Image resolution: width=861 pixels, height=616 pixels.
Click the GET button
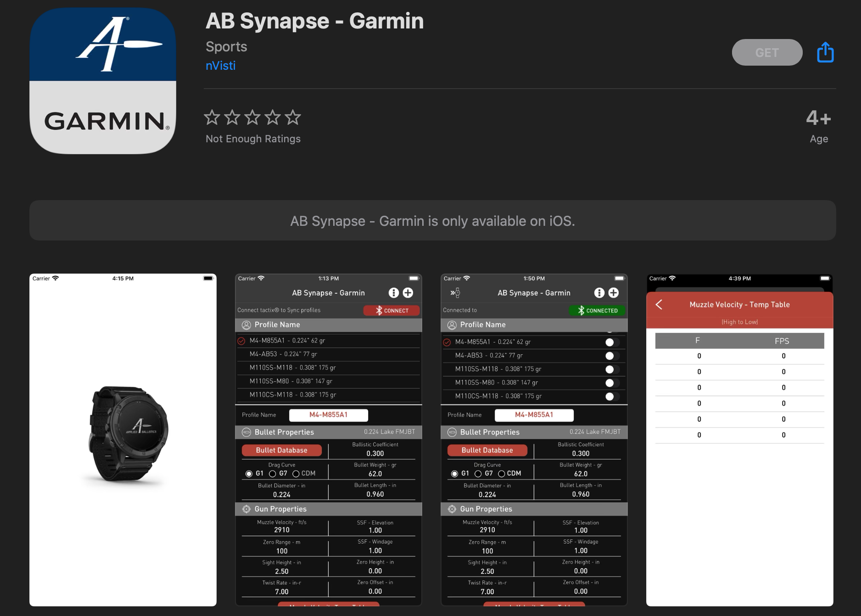[x=767, y=52]
